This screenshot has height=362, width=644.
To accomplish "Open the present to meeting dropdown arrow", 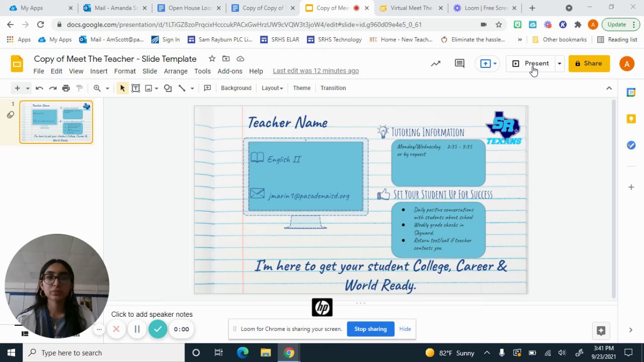I will 495,63.
